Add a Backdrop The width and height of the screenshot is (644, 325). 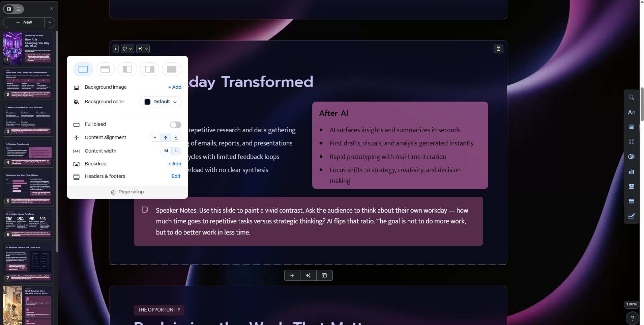pos(175,164)
